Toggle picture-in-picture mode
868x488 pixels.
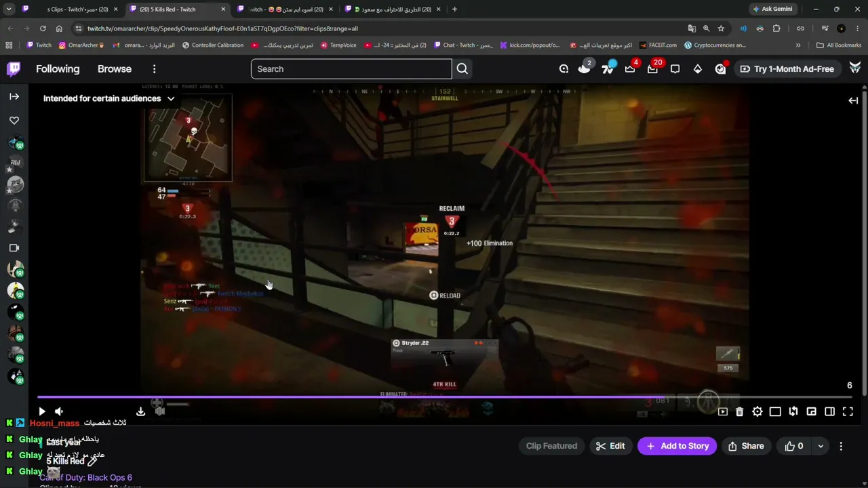point(811,411)
